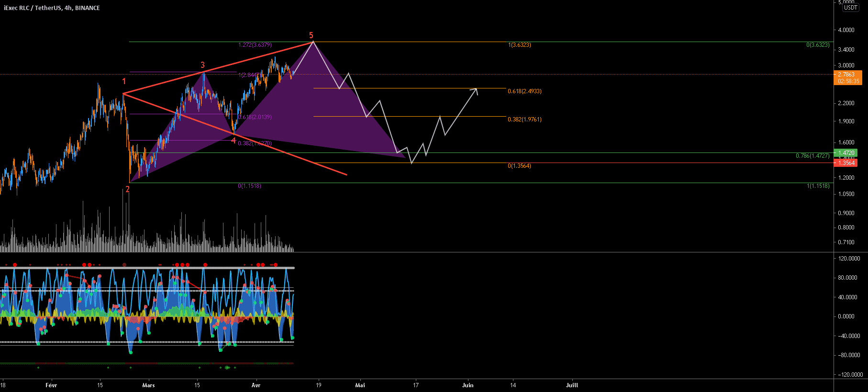Click the 14 date tick on the time axis
This screenshot has width=868, height=392.
[x=513, y=385]
